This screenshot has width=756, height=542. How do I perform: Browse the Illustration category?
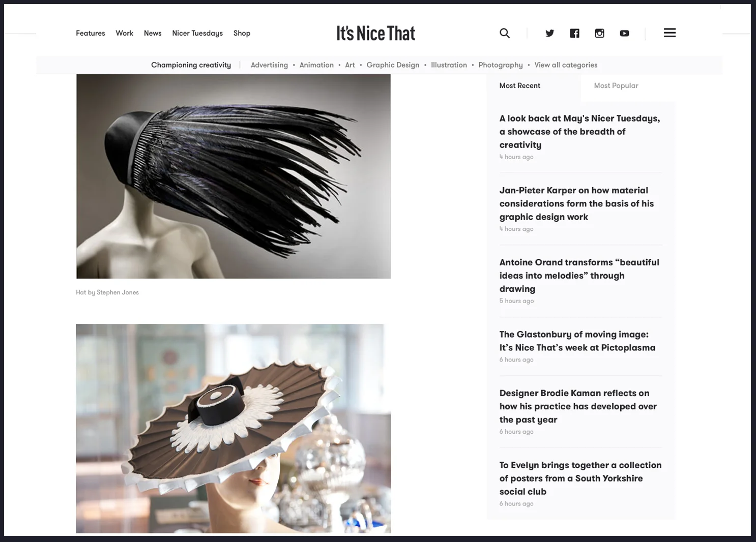(x=449, y=65)
